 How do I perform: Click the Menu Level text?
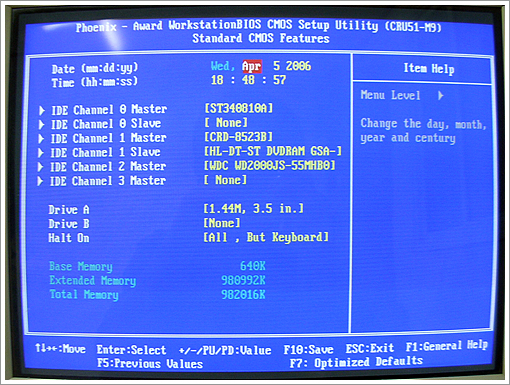390,95
